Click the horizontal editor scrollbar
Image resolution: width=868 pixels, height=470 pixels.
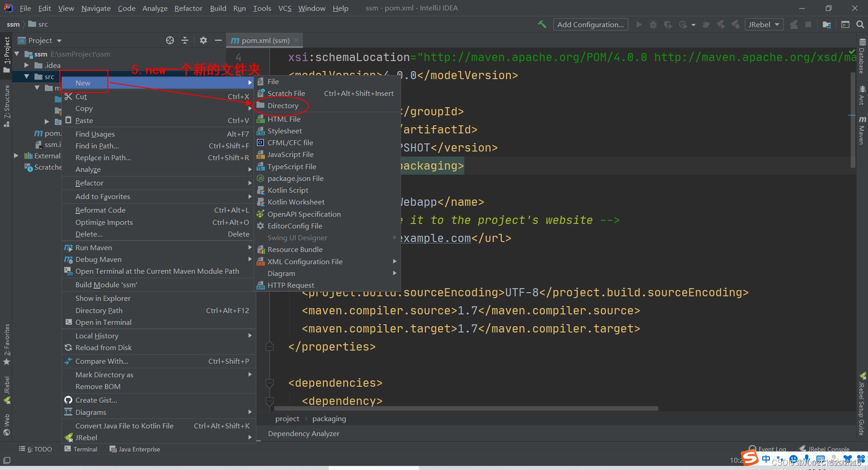pyautogui.click(x=466, y=408)
